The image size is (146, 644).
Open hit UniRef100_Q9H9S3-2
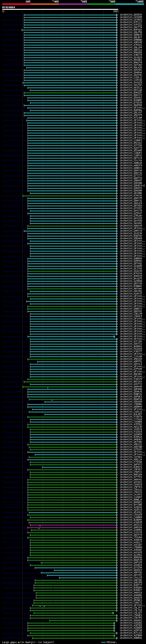coord(132,186)
